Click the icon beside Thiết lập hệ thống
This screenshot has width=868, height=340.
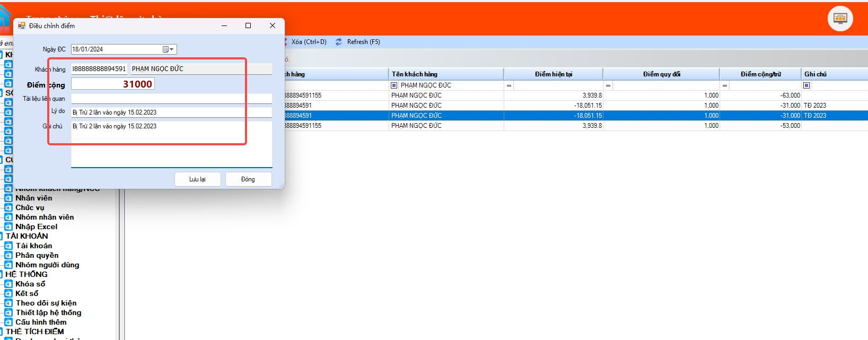(x=8, y=313)
